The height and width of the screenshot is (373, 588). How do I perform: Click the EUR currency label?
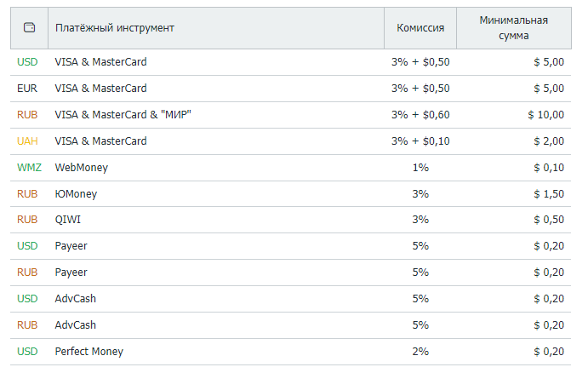tap(27, 89)
